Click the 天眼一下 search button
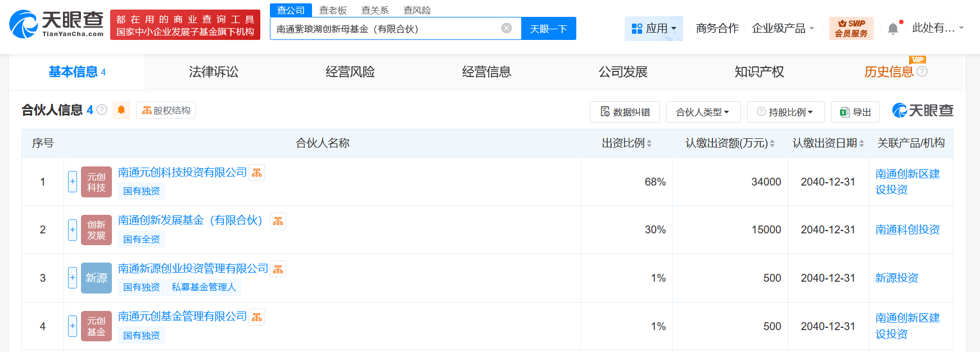This screenshot has height=352, width=980. coord(548,29)
